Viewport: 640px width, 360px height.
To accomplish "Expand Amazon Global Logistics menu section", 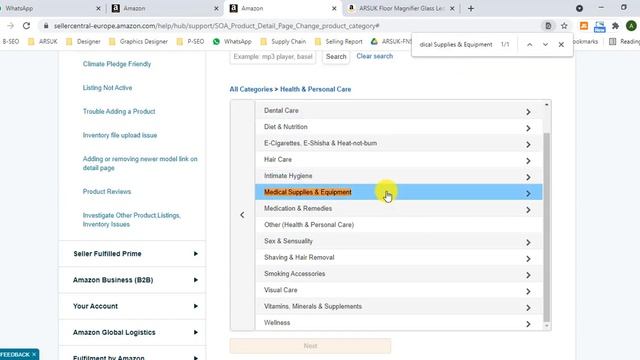I will tap(132, 332).
